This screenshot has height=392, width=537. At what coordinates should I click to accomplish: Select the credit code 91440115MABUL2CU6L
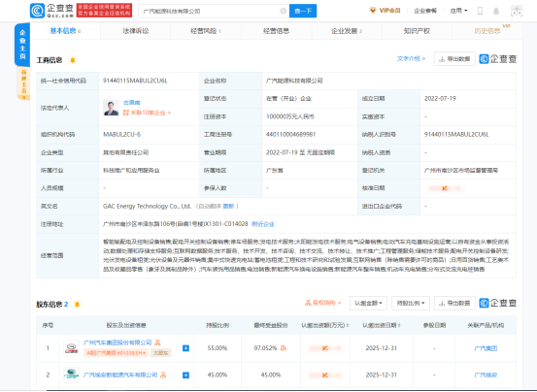[135, 81]
